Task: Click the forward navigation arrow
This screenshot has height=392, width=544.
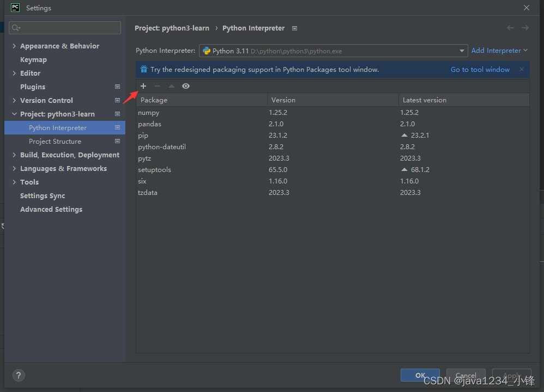Action: (525, 28)
